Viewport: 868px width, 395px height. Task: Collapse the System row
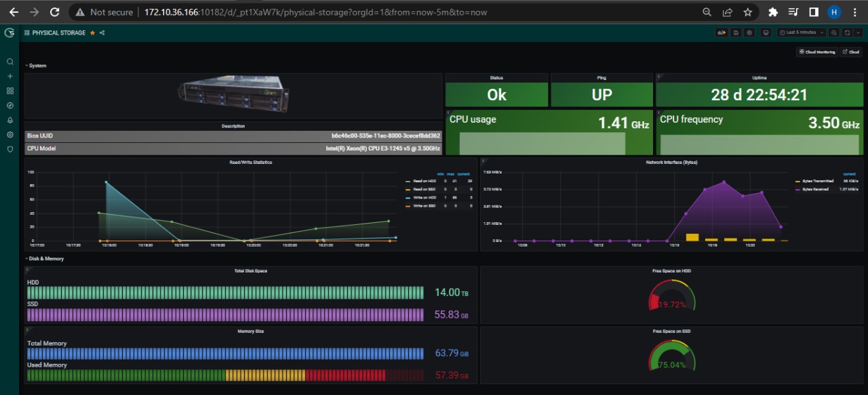(37, 66)
